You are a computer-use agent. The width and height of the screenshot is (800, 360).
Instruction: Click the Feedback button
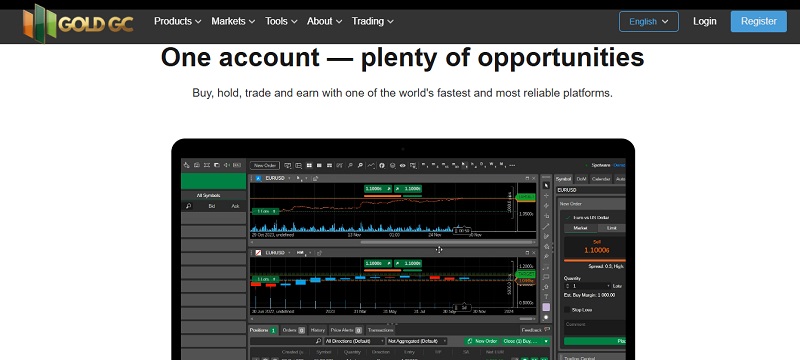click(x=535, y=330)
